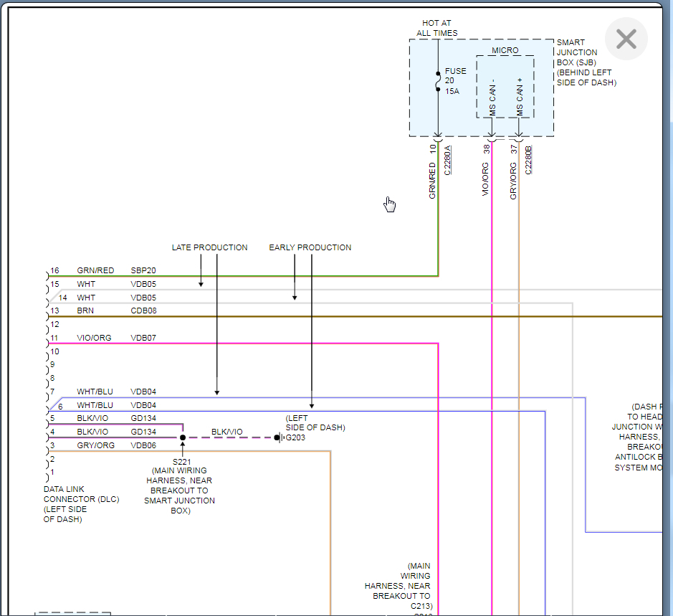The width and height of the screenshot is (673, 616).
Task: Click the dashed BLK/VIO wire label near G203
Action: pyautogui.click(x=226, y=432)
